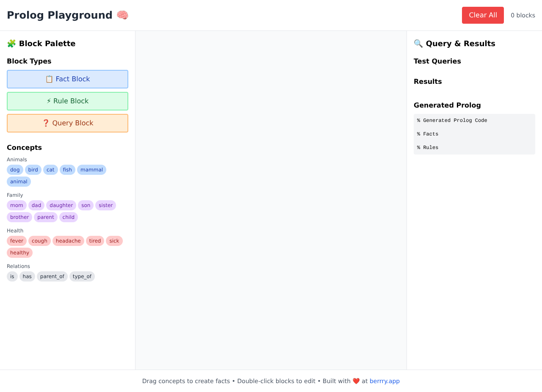The image size is (542, 392).
Task: Click the Fact Block button
Action: tap(67, 79)
